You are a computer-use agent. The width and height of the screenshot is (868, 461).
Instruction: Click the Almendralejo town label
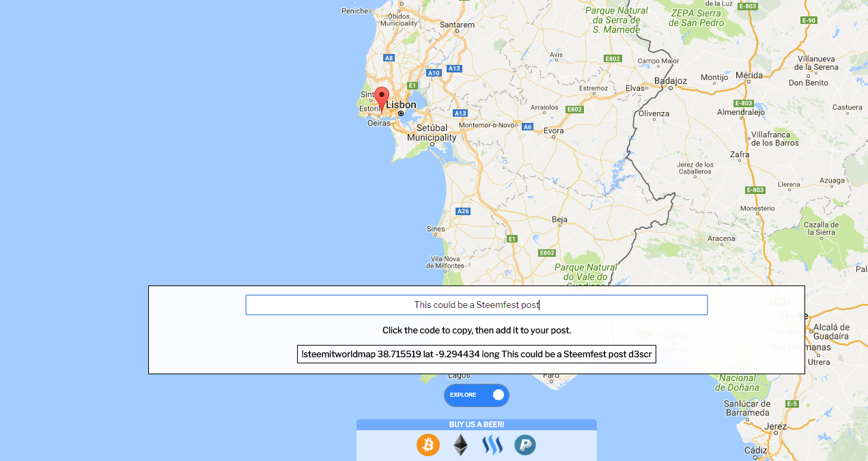[x=741, y=112]
